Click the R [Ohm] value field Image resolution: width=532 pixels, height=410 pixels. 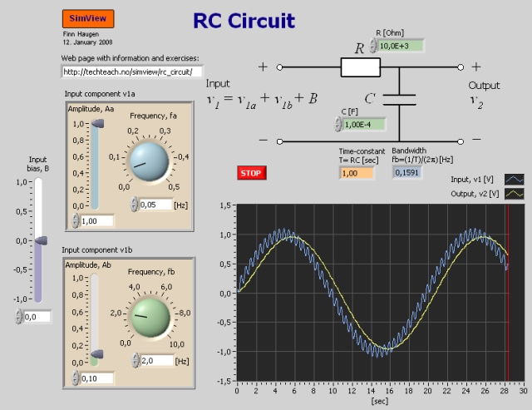401,46
